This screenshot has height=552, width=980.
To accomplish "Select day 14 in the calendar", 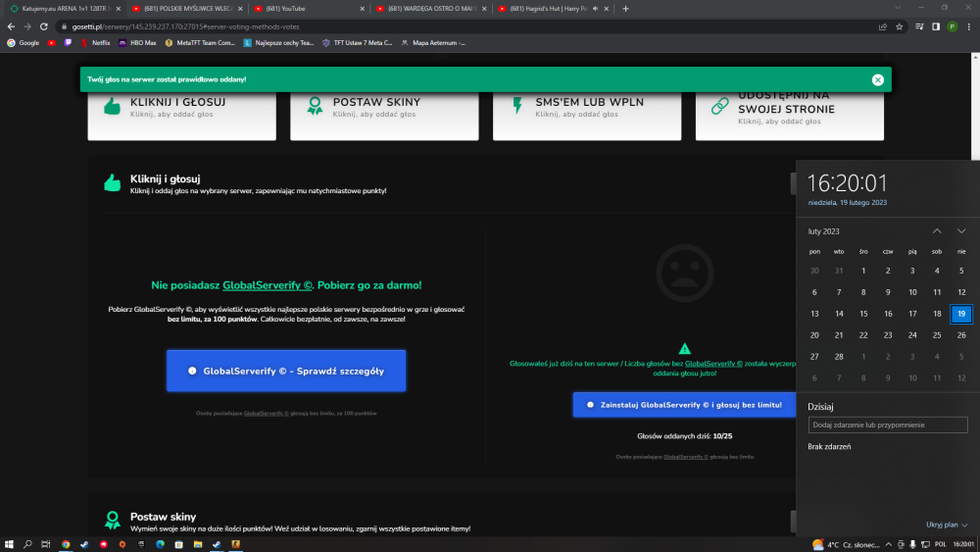I will coord(839,314).
